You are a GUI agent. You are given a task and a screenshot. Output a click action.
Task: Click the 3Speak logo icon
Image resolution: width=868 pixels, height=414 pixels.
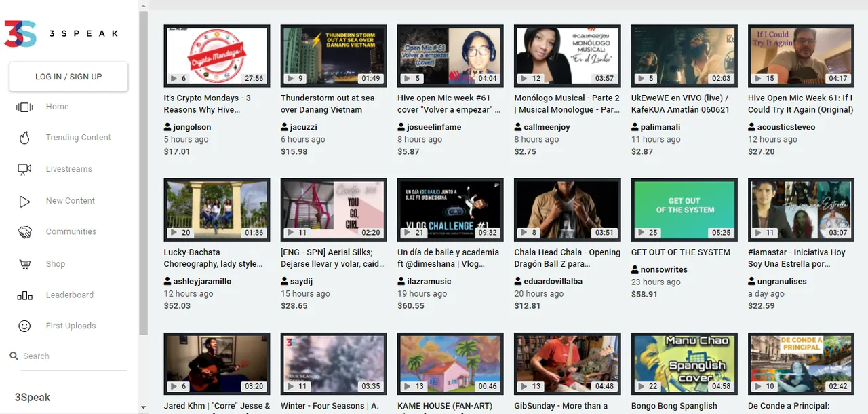(20, 33)
